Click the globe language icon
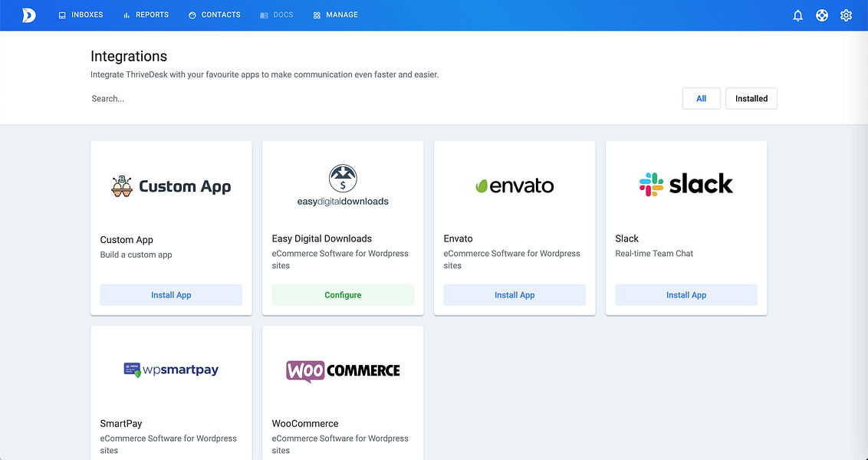 821,15
